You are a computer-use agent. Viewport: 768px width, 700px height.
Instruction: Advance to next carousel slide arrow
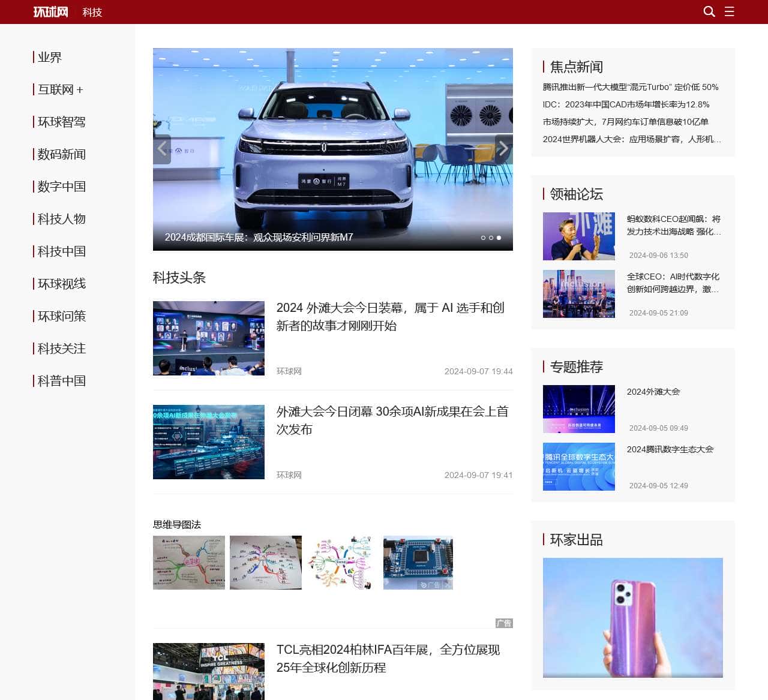tap(503, 148)
